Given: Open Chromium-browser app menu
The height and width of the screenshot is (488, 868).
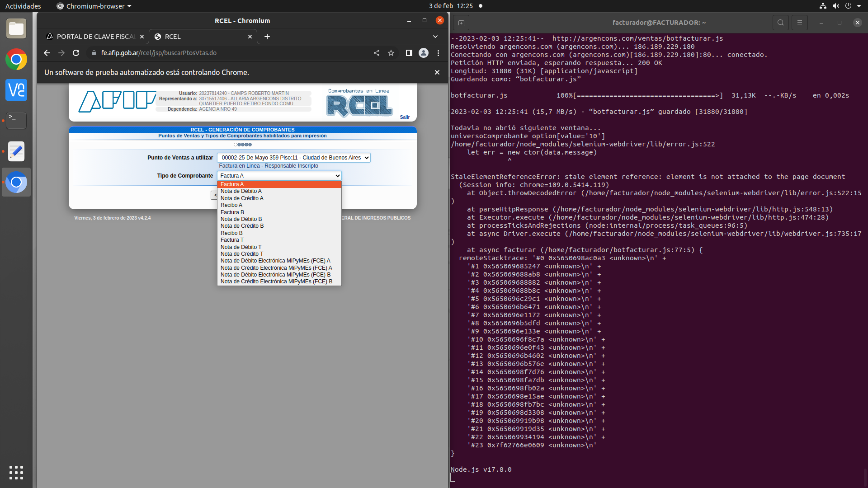Looking at the screenshot, I should click(x=94, y=6).
